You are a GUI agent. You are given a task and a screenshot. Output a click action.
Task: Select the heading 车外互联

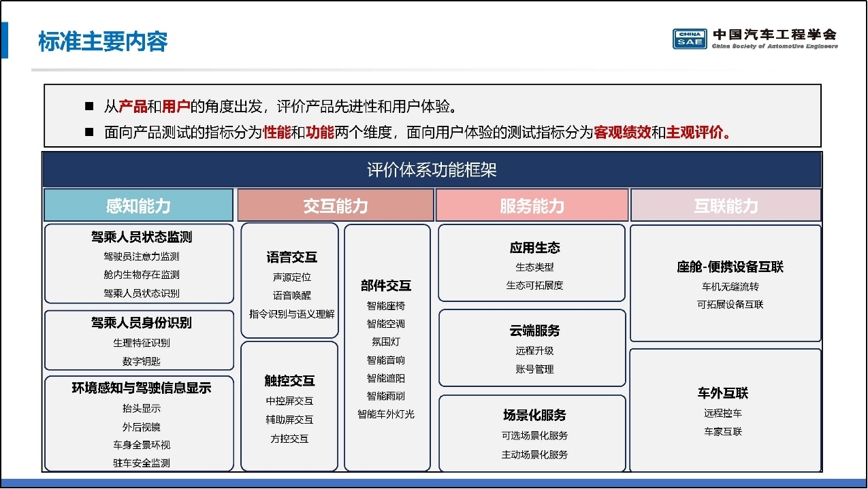tap(722, 393)
